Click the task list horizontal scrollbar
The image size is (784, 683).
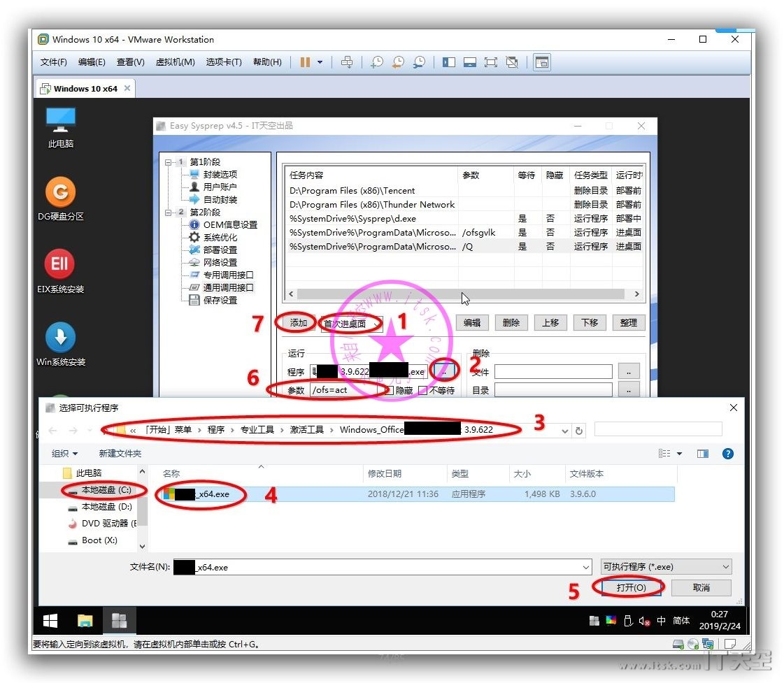coord(460,294)
